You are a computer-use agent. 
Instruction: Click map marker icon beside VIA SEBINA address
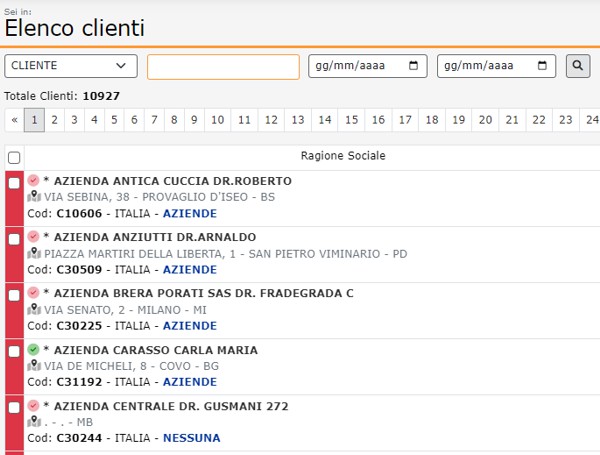(33, 197)
